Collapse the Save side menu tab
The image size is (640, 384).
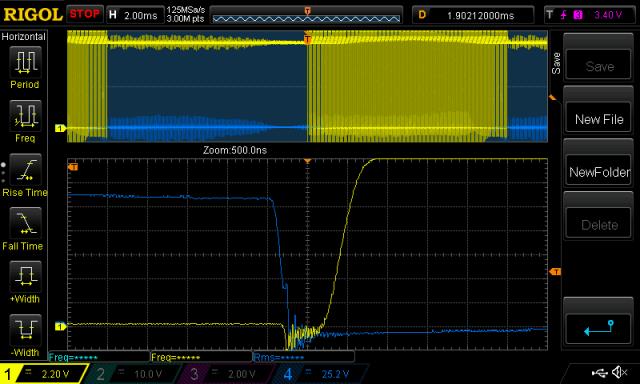tap(556, 63)
